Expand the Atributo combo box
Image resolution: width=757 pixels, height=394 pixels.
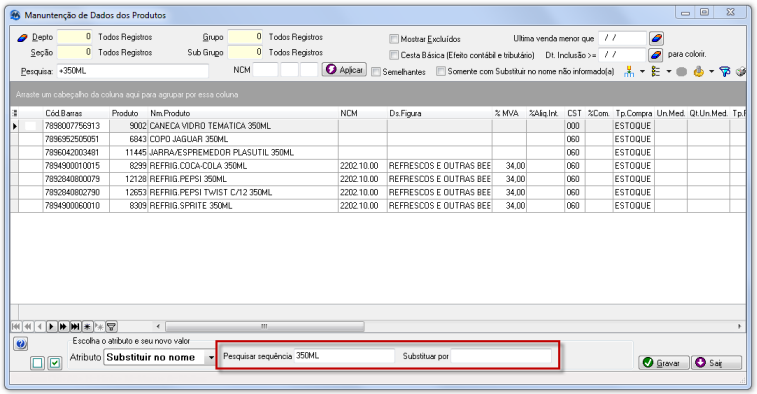click(x=211, y=358)
